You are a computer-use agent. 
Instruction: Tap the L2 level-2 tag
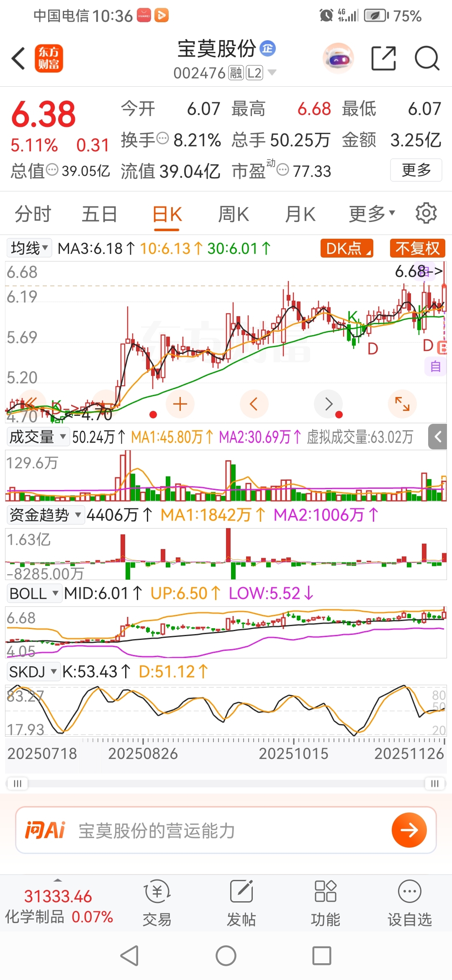254,73
